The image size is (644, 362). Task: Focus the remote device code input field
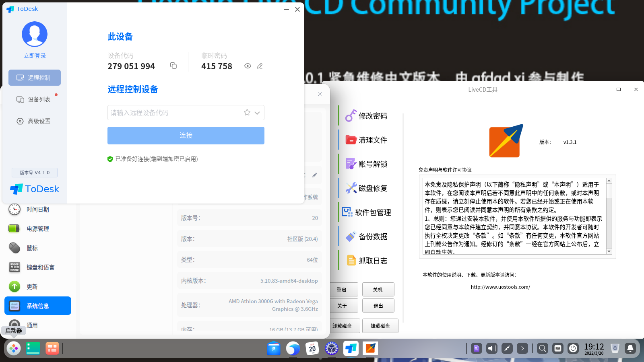(x=186, y=113)
